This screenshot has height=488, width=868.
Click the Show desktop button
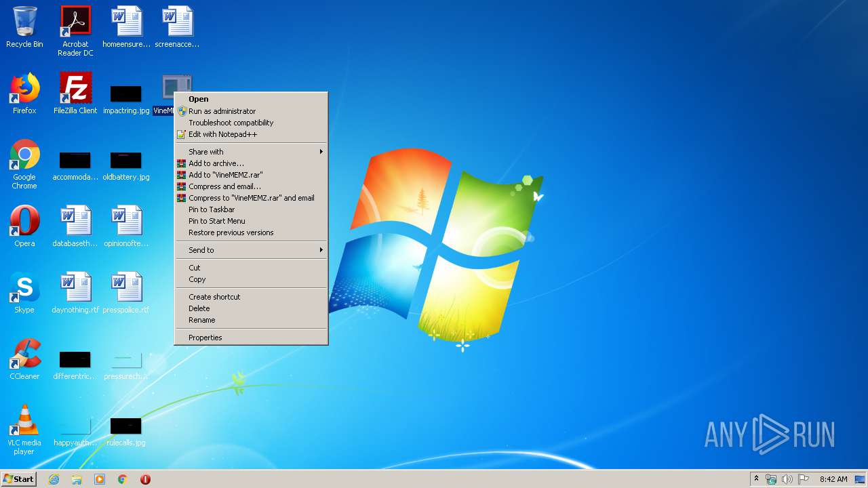click(x=860, y=479)
